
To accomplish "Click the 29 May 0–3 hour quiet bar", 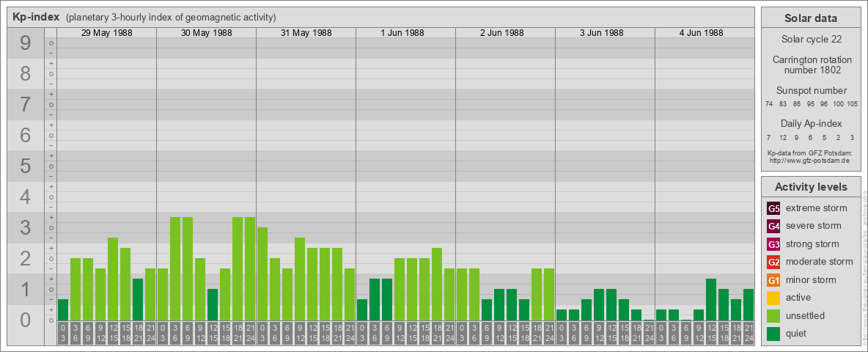I will [x=63, y=310].
